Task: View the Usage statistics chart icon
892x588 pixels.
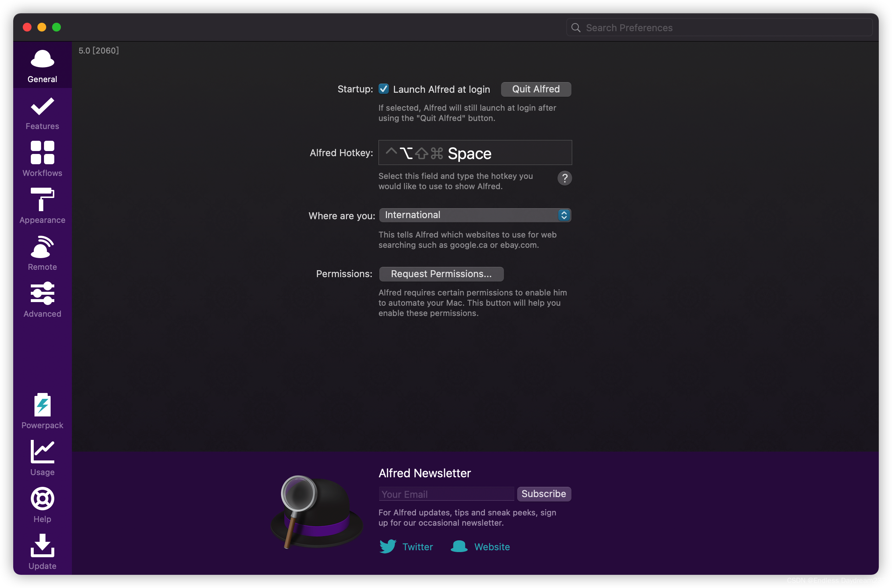Action: pyautogui.click(x=43, y=458)
